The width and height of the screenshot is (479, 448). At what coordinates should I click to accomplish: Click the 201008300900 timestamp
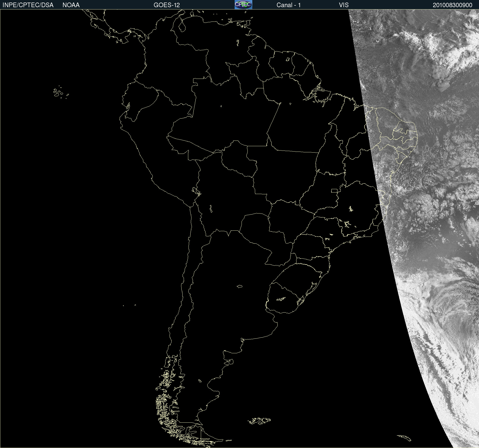[452, 5]
